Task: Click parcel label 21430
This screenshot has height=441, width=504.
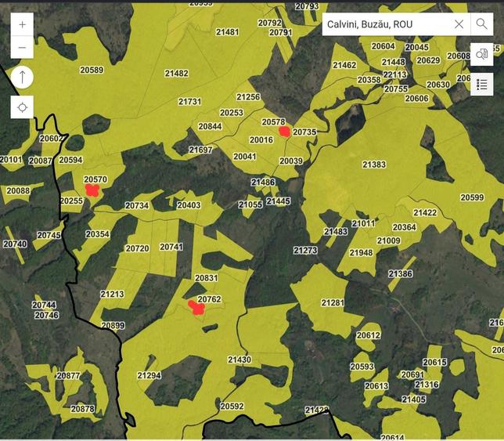Action: click(239, 360)
